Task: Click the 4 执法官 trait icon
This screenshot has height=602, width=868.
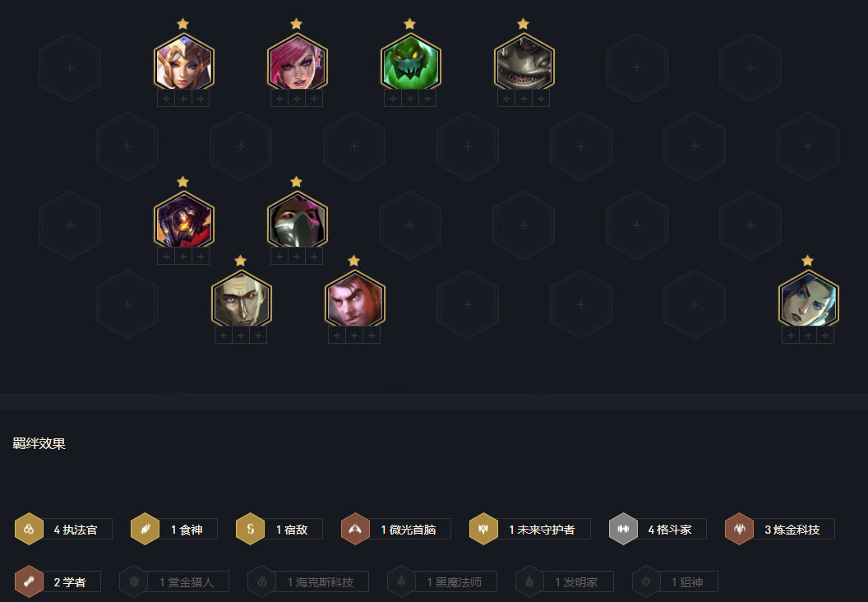Action: 29,529
